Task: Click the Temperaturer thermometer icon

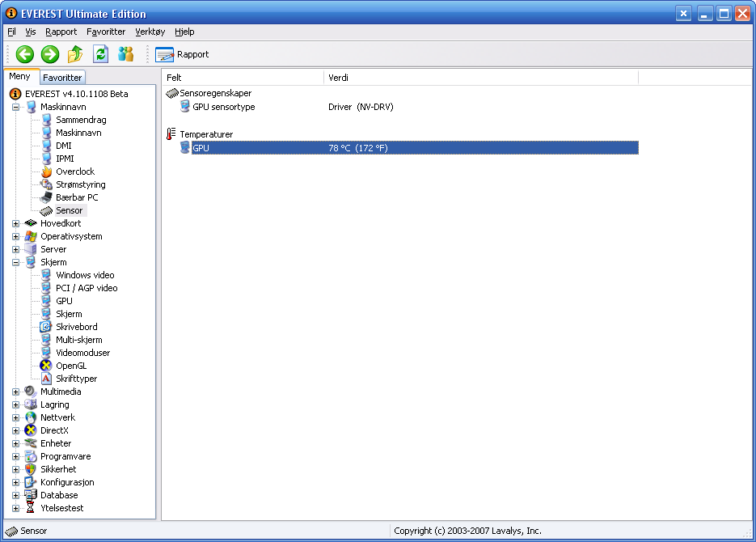Action: pos(171,134)
